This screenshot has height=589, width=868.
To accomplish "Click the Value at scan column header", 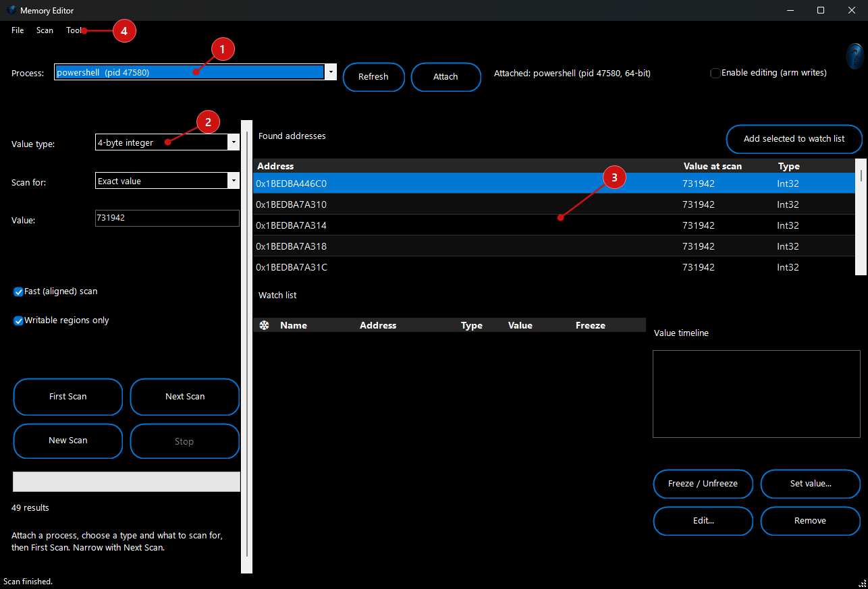I will 712,166.
